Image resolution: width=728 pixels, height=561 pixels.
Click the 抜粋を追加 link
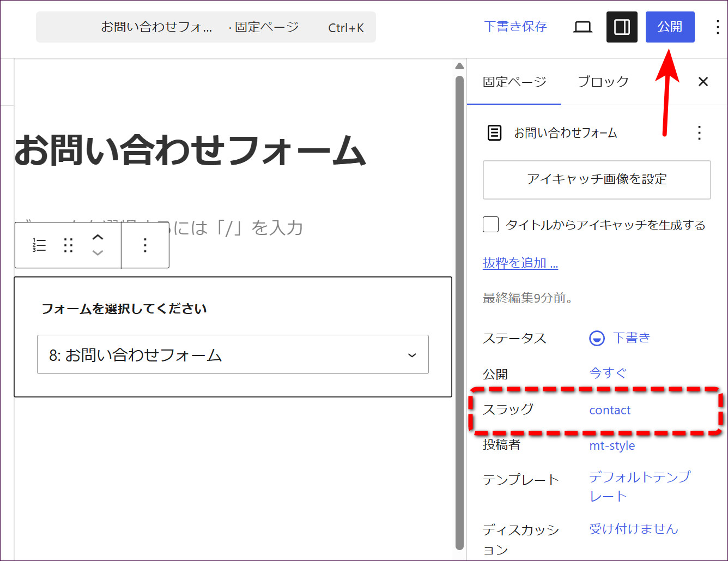coord(520,263)
